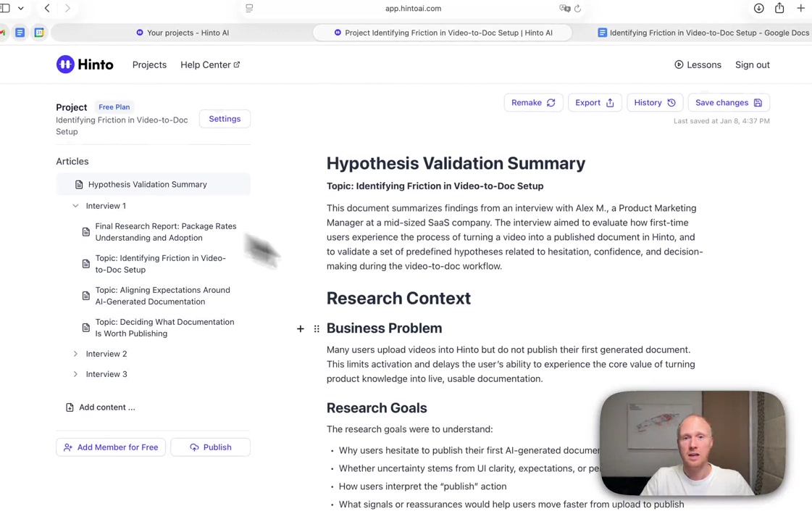Screen dimensions: 812x522
Task: Open the Help Center link
Action: coord(209,65)
